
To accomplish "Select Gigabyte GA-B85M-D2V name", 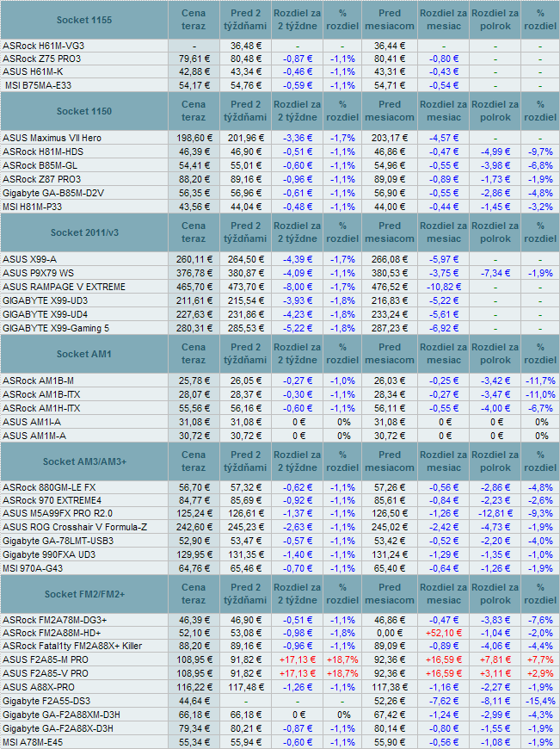I will (x=53, y=194).
